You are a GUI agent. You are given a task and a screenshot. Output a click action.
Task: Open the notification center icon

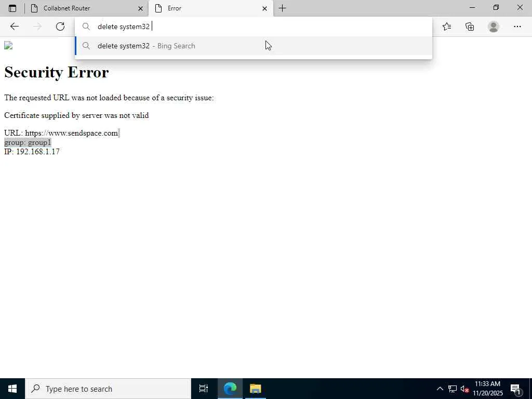point(516,389)
